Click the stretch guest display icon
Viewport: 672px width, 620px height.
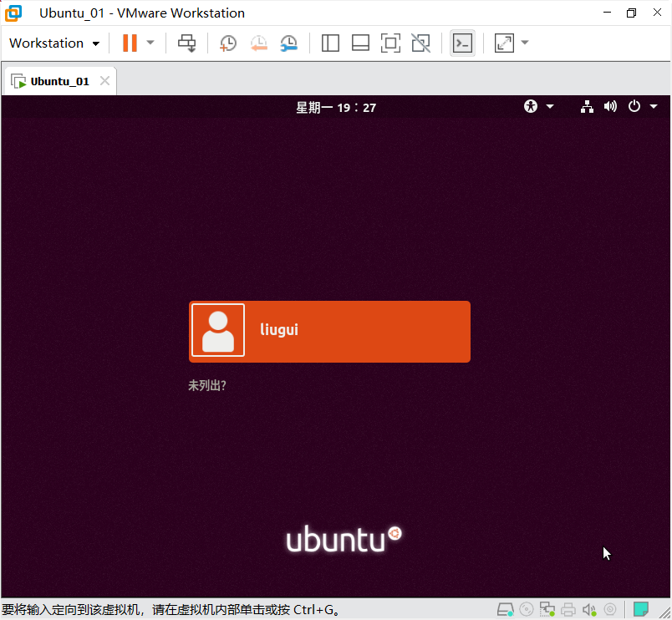tap(505, 43)
